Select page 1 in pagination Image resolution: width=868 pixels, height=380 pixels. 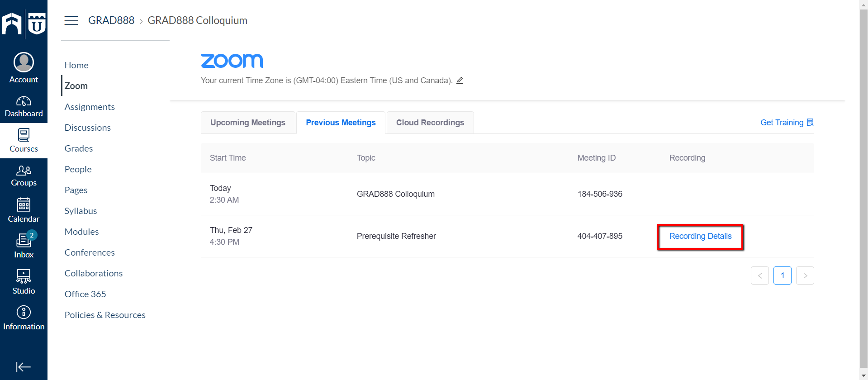click(x=783, y=275)
